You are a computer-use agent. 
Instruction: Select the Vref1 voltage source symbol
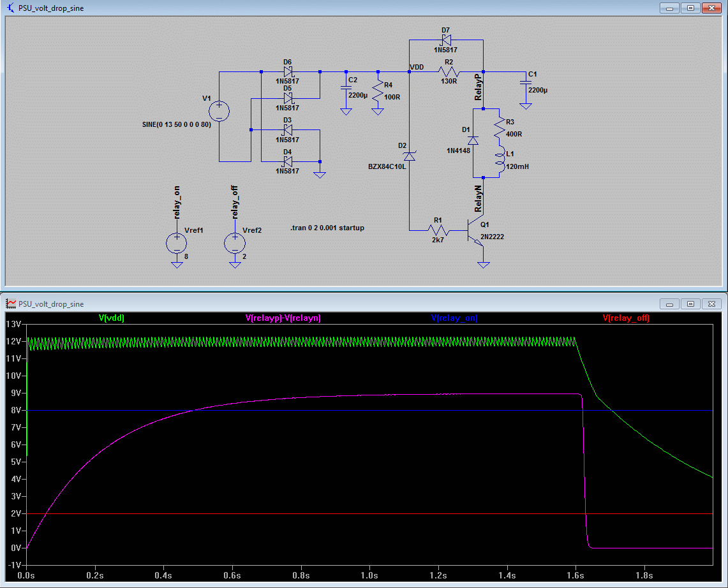pyautogui.click(x=176, y=242)
